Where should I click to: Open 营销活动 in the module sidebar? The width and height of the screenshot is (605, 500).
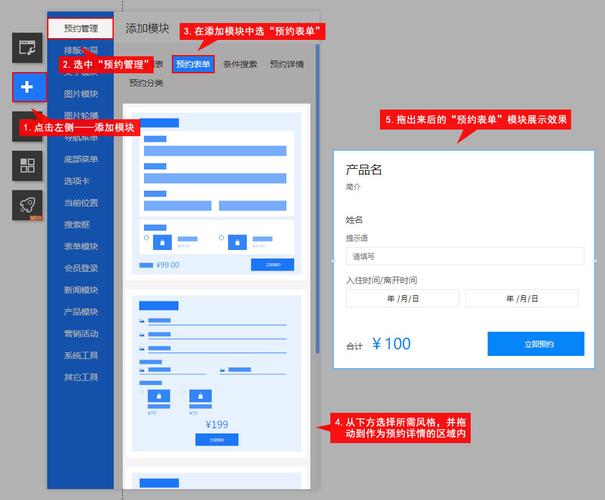(x=81, y=333)
